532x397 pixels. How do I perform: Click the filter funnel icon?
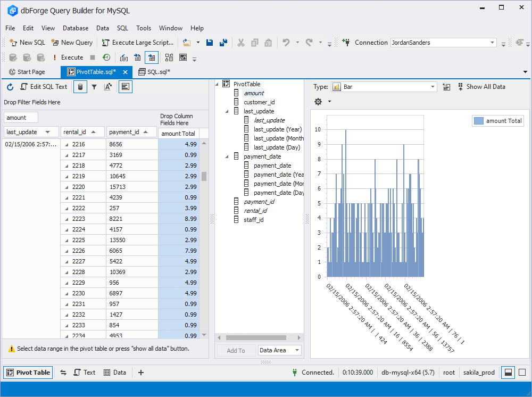(x=94, y=87)
